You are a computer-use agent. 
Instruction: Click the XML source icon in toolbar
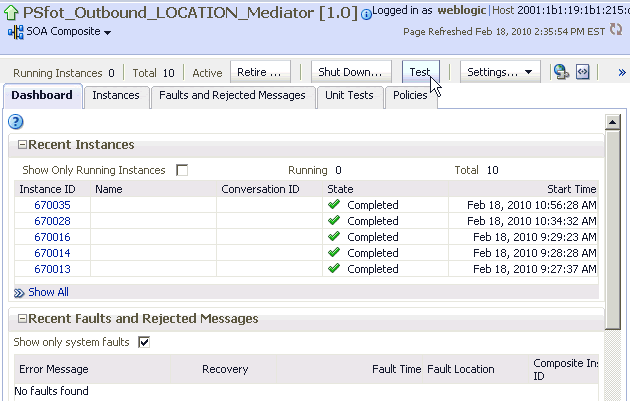coord(583,72)
